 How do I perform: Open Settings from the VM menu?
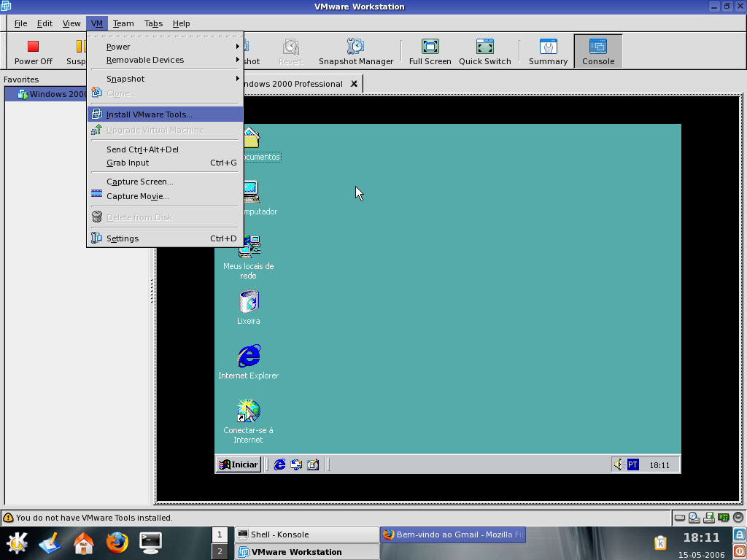coord(165,238)
